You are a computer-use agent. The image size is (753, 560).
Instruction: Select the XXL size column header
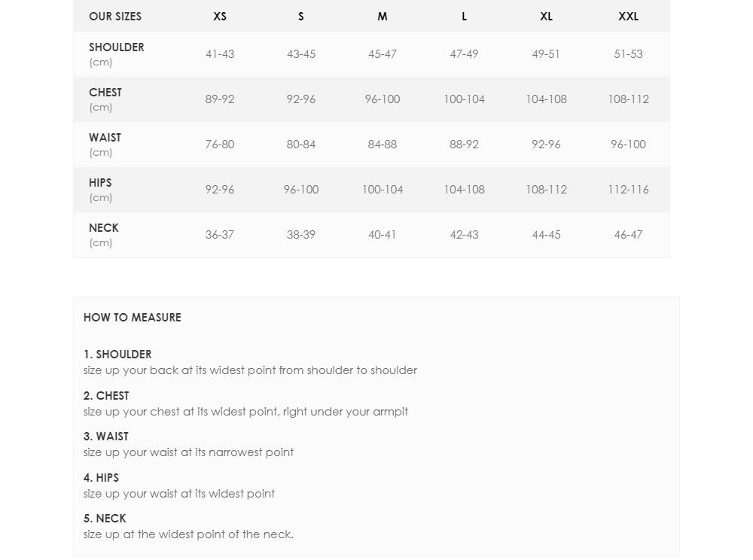[628, 17]
